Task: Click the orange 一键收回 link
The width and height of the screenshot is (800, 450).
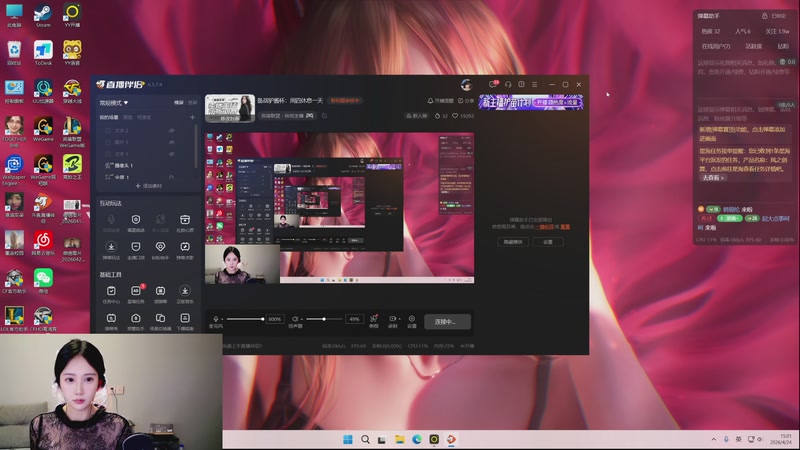Action: coord(544,227)
